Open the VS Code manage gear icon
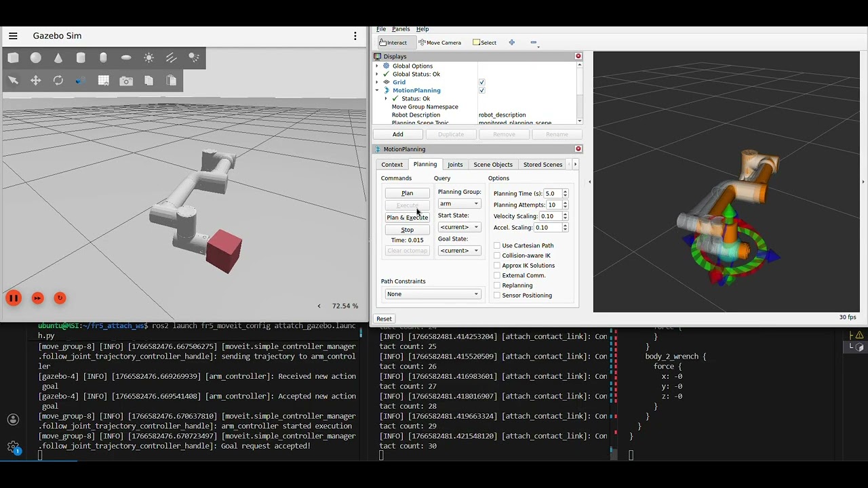 [x=13, y=447]
